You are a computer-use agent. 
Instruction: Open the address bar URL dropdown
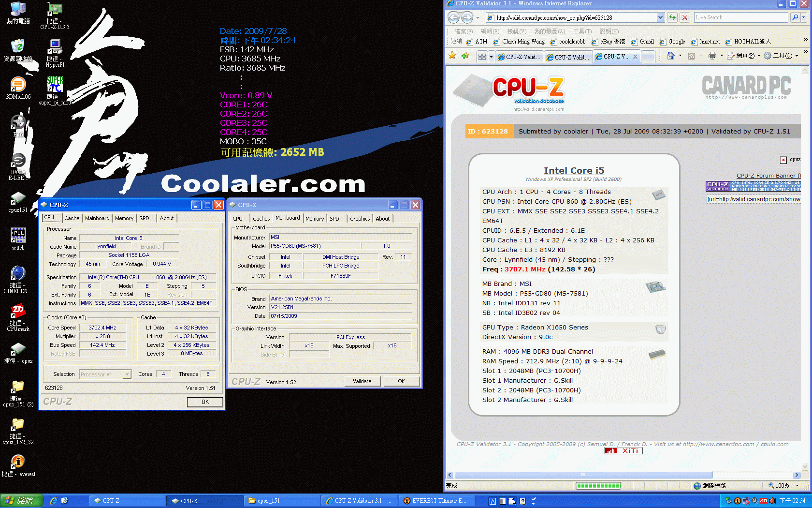pyautogui.click(x=660, y=17)
